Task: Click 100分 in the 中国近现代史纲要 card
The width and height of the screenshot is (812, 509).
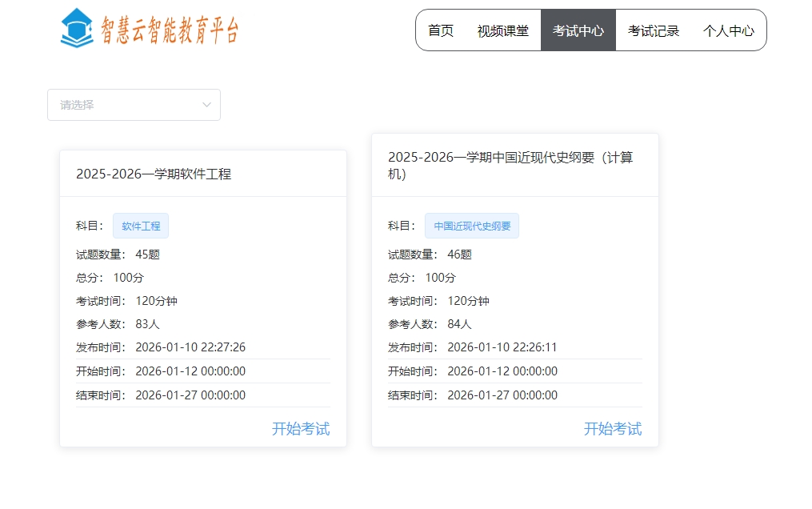Action: pos(441,278)
